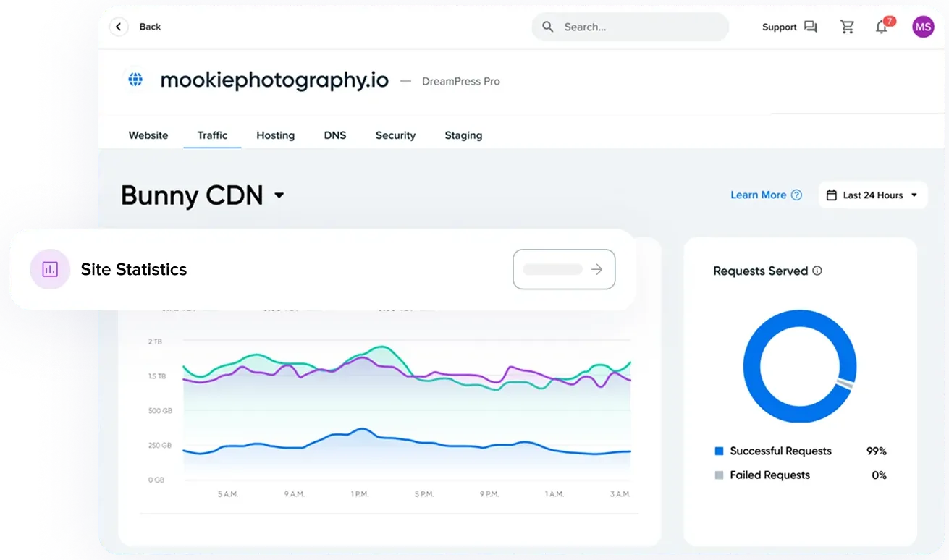The width and height of the screenshot is (949, 560).
Task: Click the help icon beside Learn More
Action: pos(796,195)
